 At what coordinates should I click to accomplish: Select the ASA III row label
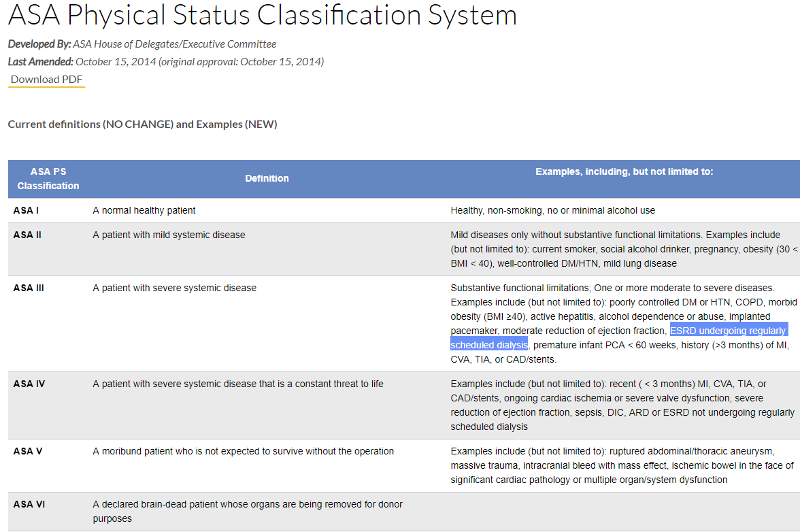[29, 288]
